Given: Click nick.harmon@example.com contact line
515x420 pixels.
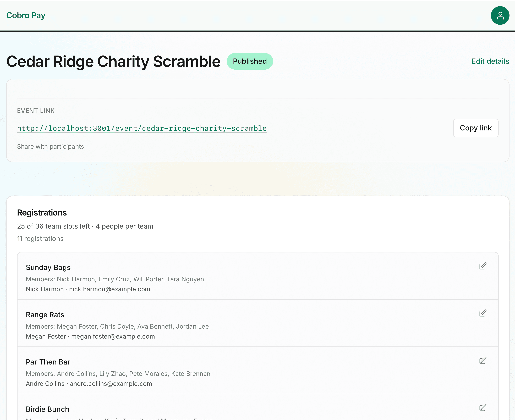Looking at the screenshot, I should point(88,289).
